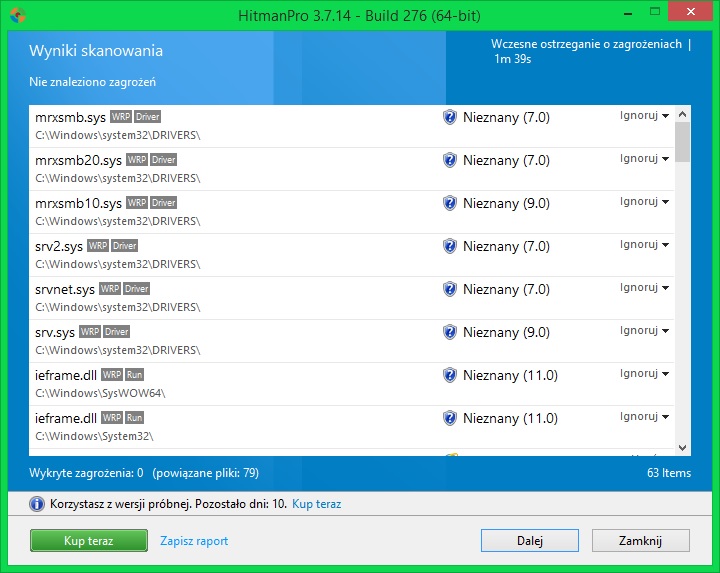Select the srv2.sys file name
The height and width of the screenshot is (573, 720).
pos(59,247)
